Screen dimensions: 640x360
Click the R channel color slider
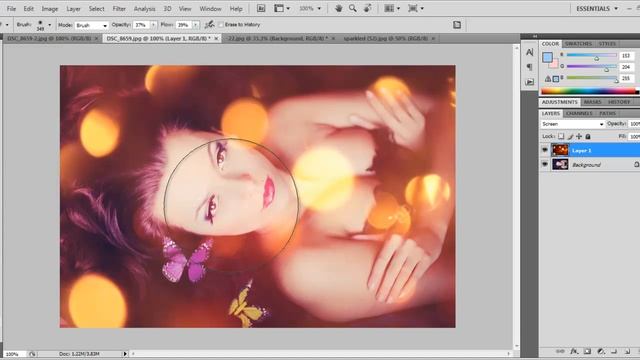click(592, 55)
